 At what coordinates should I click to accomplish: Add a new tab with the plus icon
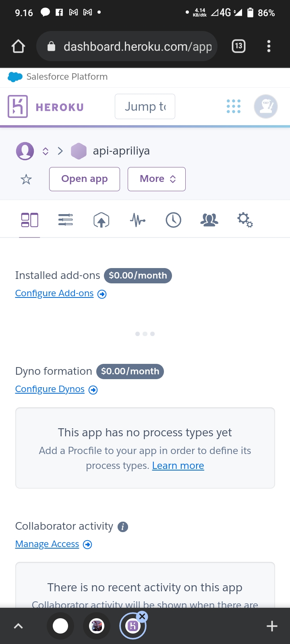pyautogui.click(x=272, y=626)
